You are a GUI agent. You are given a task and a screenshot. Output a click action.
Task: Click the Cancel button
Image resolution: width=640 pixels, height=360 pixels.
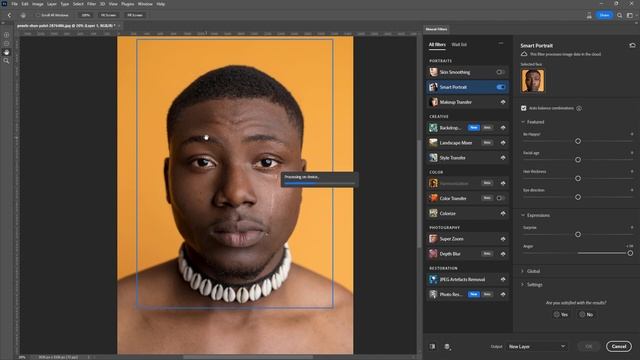[619, 347]
